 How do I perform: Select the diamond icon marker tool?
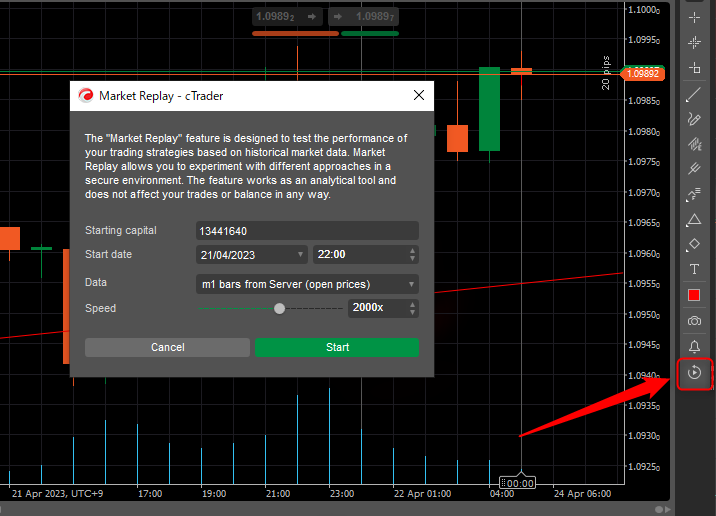(694, 244)
